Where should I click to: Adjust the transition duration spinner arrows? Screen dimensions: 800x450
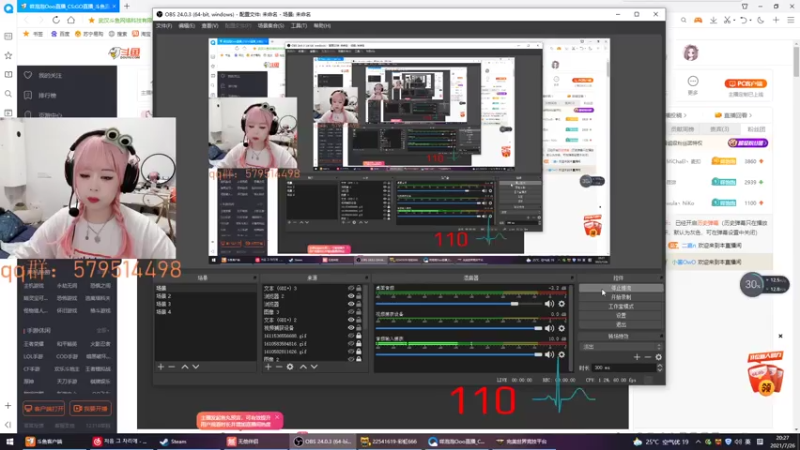pos(660,368)
